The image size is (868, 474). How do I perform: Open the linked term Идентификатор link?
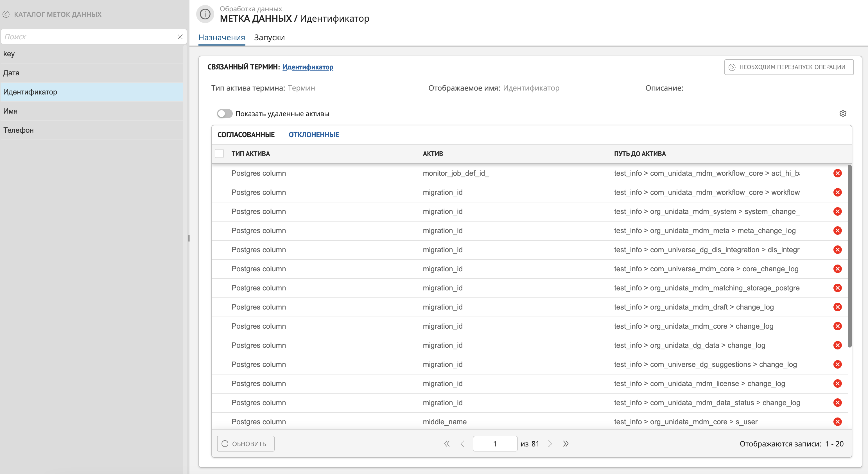coord(308,67)
